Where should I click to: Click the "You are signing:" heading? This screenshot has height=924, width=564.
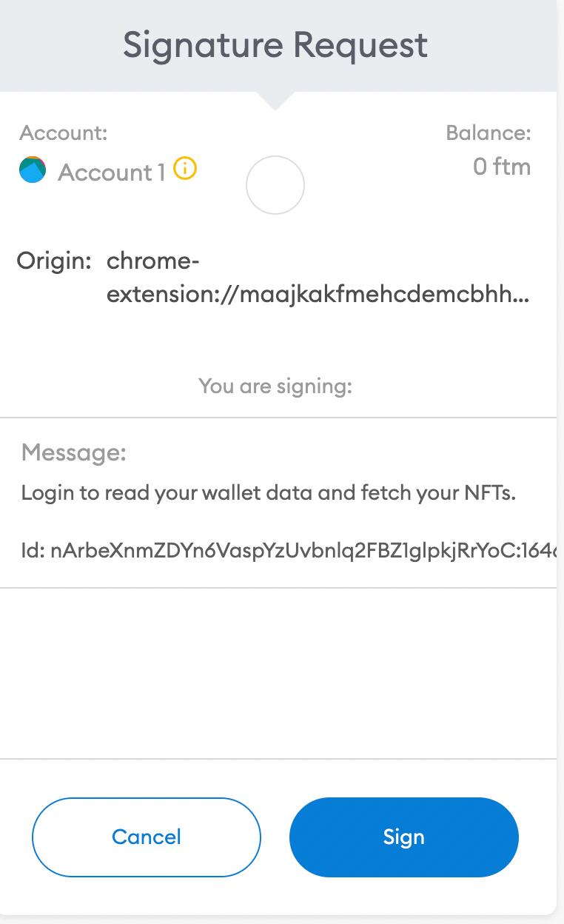point(275,386)
